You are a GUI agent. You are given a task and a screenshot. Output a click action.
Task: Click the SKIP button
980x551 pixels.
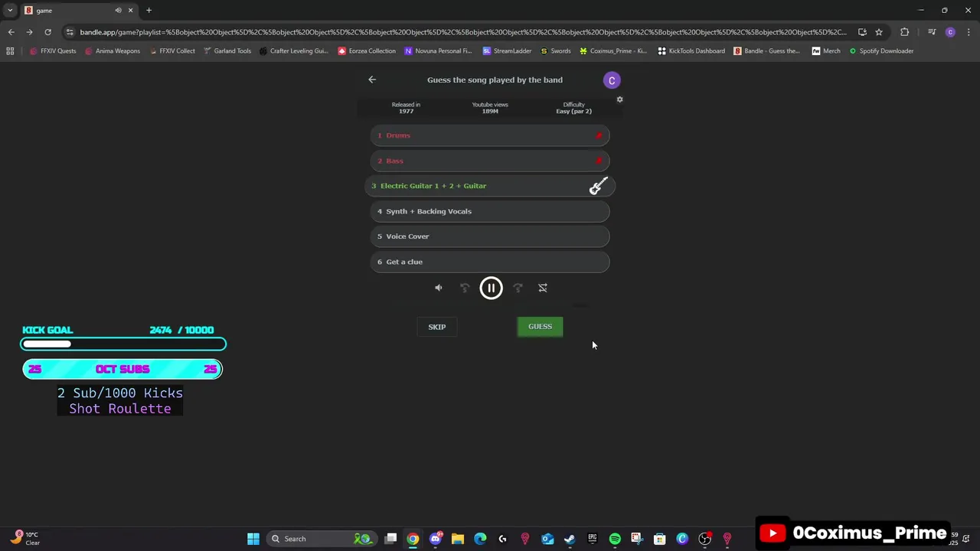(x=437, y=327)
